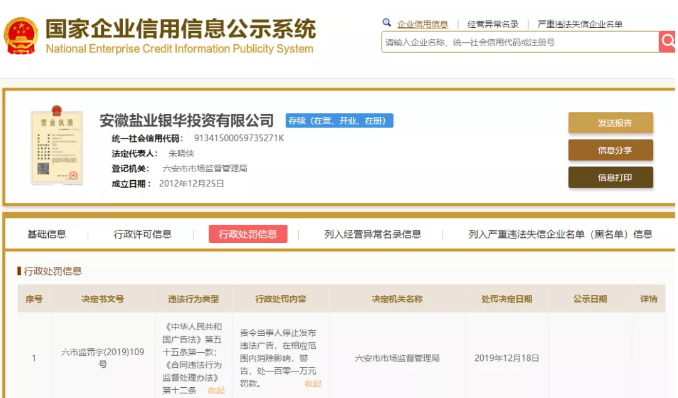The width and height of the screenshot is (678, 398).
Task: Select the 企业信用信息 search category
Action: point(422,24)
